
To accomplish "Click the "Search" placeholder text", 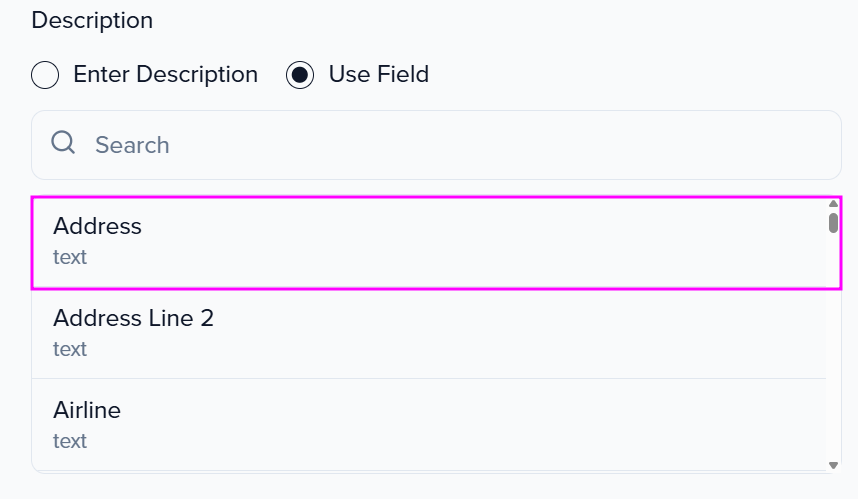I will click(132, 145).
